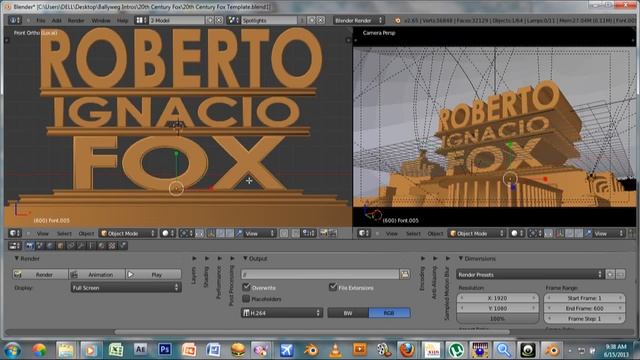This screenshot has width=640, height=360.
Task: Collapse the Dimensions panel
Action: pyautogui.click(x=460, y=258)
